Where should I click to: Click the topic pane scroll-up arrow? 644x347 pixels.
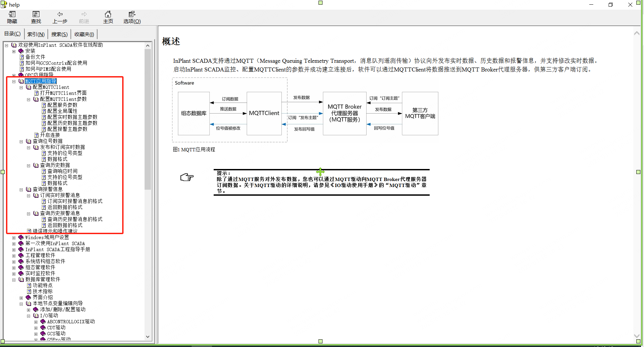pos(637,33)
